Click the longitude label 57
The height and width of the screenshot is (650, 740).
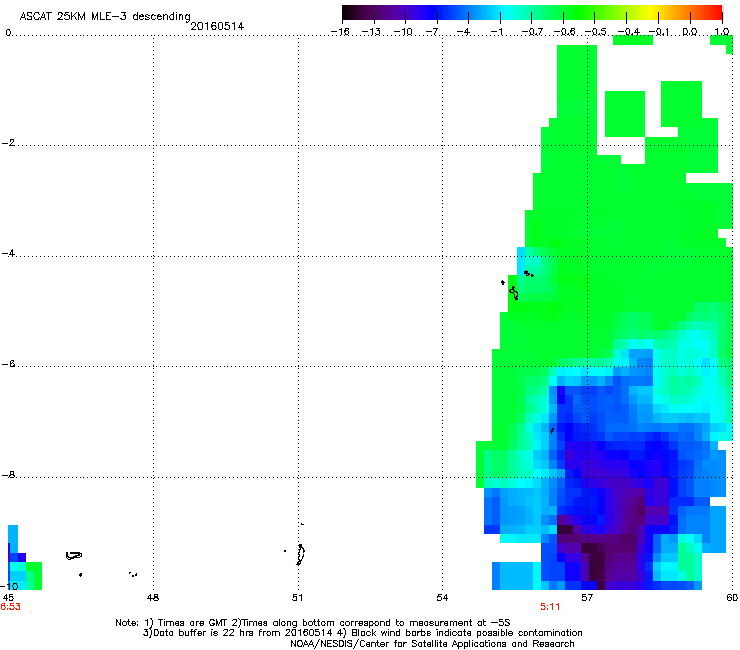[x=587, y=598]
